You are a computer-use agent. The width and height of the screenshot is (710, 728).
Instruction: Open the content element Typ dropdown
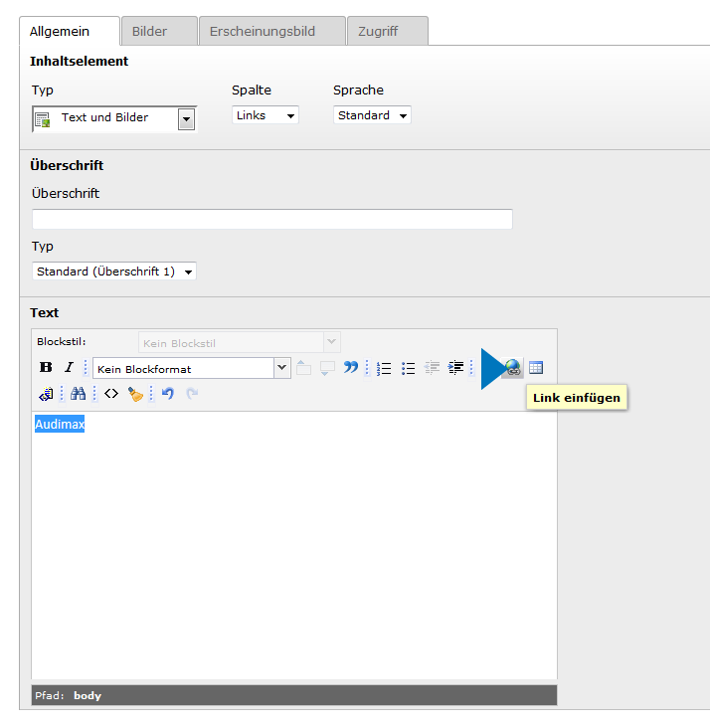point(185,119)
